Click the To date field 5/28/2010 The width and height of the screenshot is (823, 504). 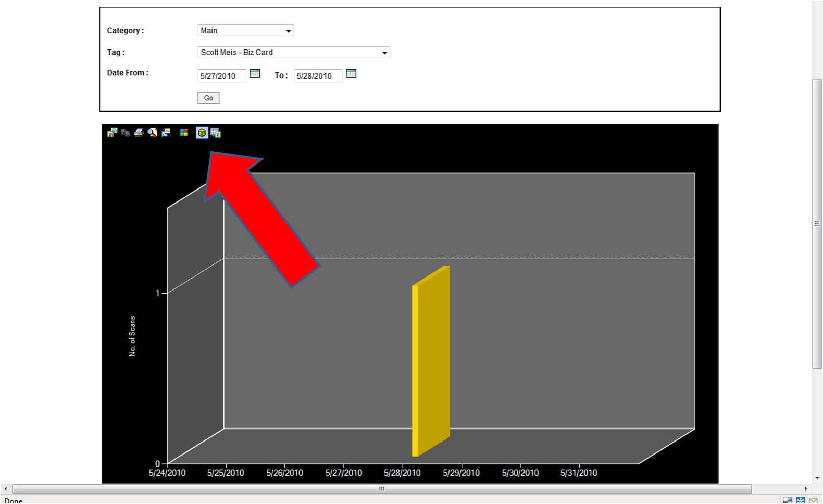318,76
